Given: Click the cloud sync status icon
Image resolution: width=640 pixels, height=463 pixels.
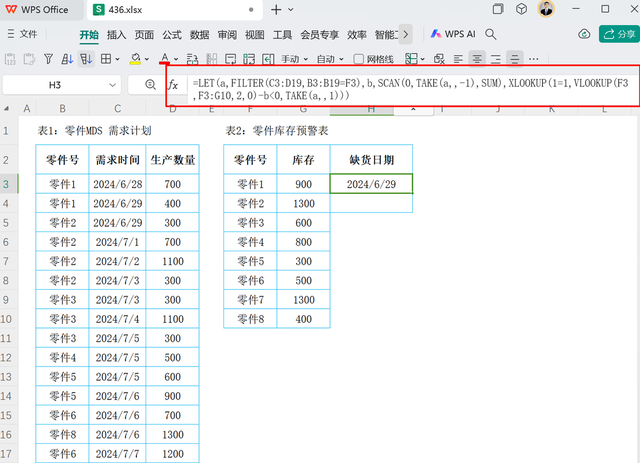Looking at the screenshot, I should 584,34.
